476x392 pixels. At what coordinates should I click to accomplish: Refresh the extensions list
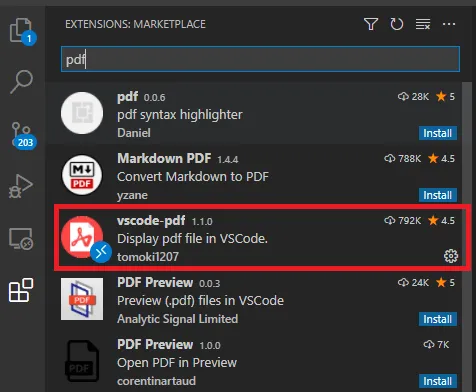coord(397,24)
